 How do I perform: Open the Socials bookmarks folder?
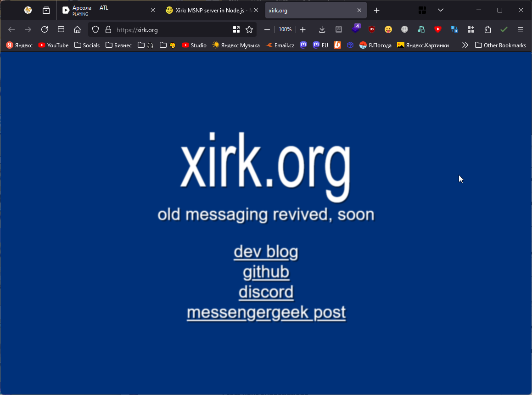87,45
